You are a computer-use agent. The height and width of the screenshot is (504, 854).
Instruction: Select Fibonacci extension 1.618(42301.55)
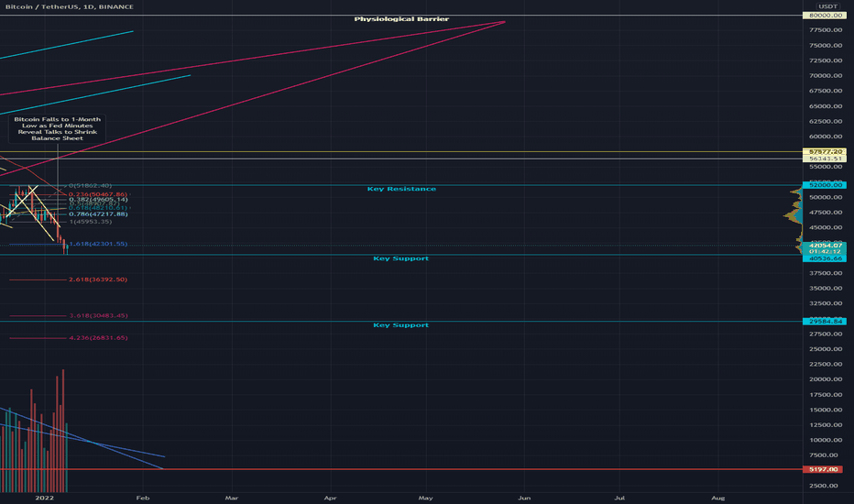point(98,244)
